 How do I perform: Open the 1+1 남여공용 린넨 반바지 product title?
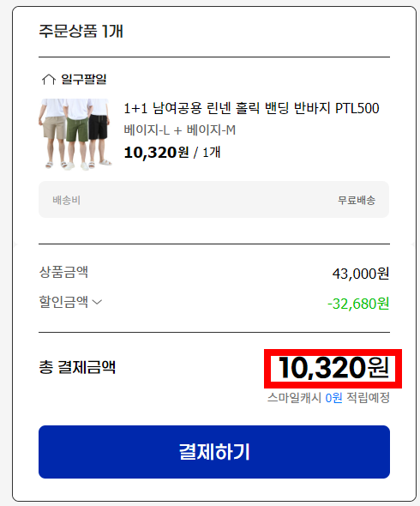pyautogui.click(x=251, y=108)
